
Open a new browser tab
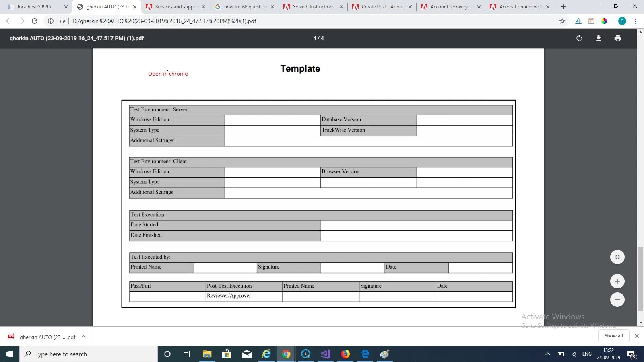[563, 7]
